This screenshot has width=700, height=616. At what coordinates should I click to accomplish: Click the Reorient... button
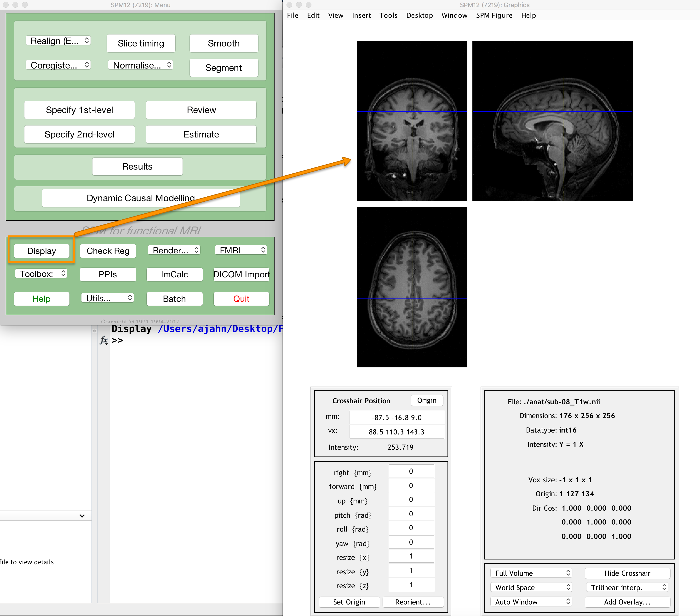(x=413, y=602)
